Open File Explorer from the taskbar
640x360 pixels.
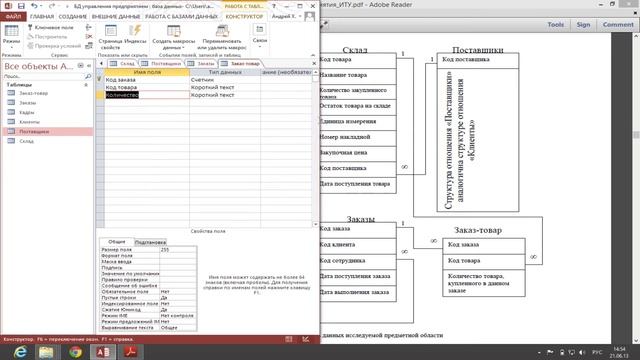point(46,352)
